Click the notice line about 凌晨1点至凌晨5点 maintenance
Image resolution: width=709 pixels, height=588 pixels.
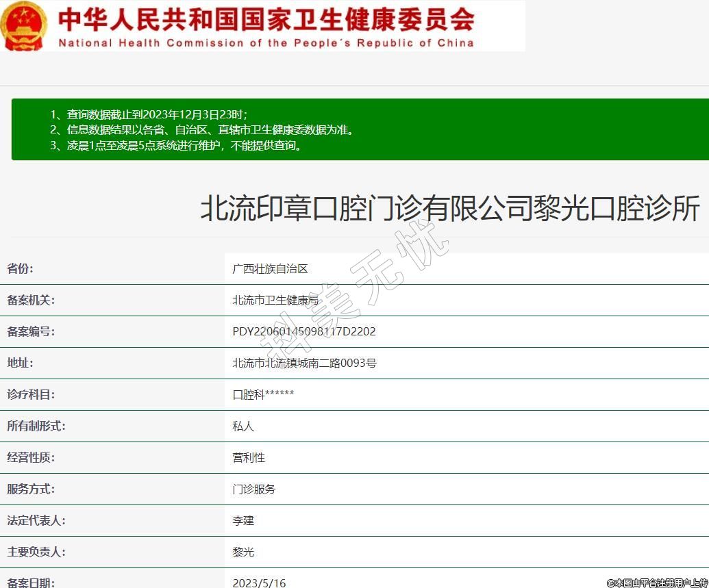click(x=176, y=145)
